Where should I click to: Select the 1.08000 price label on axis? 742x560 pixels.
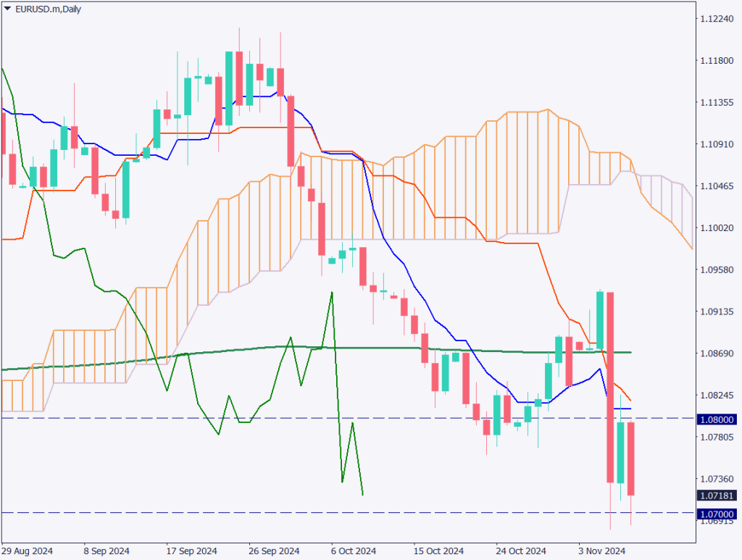click(x=717, y=419)
